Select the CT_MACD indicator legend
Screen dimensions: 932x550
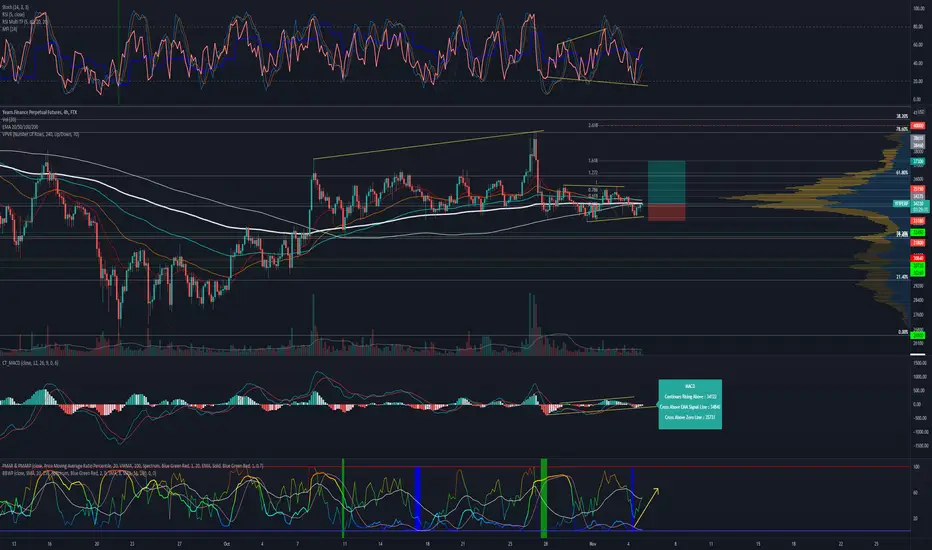(30, 363)
